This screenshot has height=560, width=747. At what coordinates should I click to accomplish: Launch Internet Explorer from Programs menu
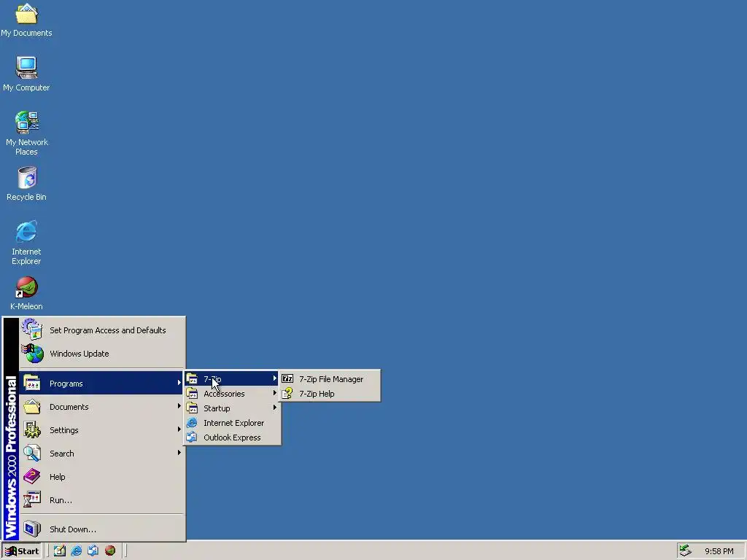(x=232, y=423)
